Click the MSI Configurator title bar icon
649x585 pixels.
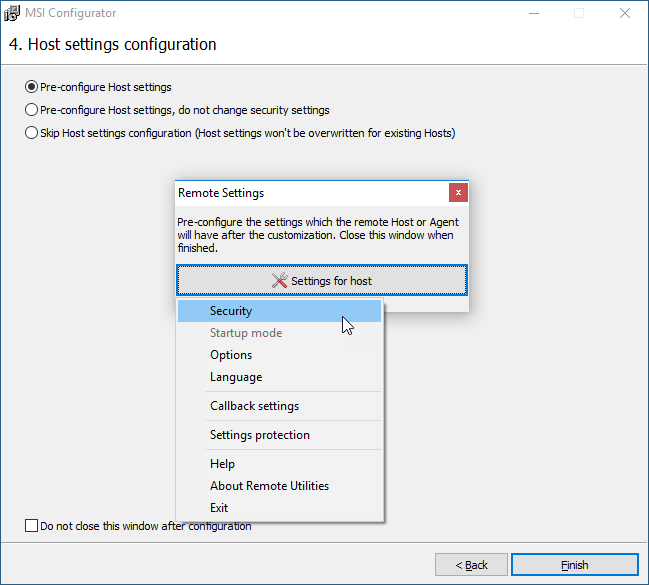13,14
